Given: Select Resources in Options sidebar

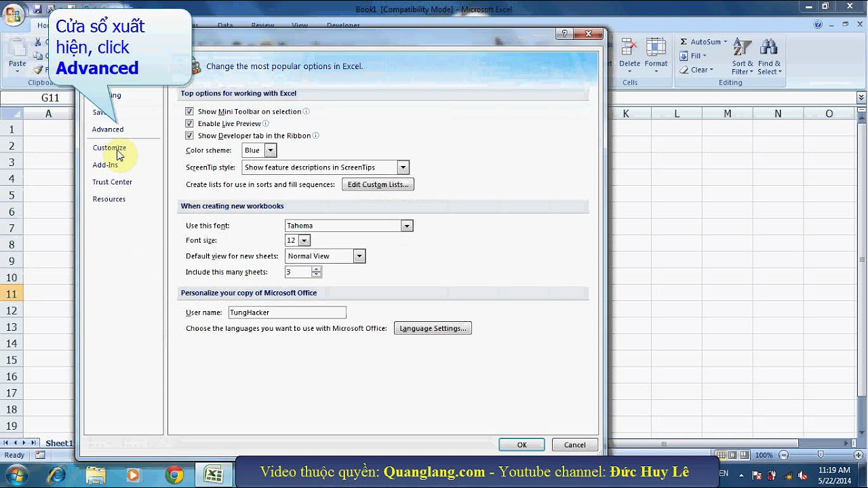Looking at the screenshot, I should [x=109, y=199].
